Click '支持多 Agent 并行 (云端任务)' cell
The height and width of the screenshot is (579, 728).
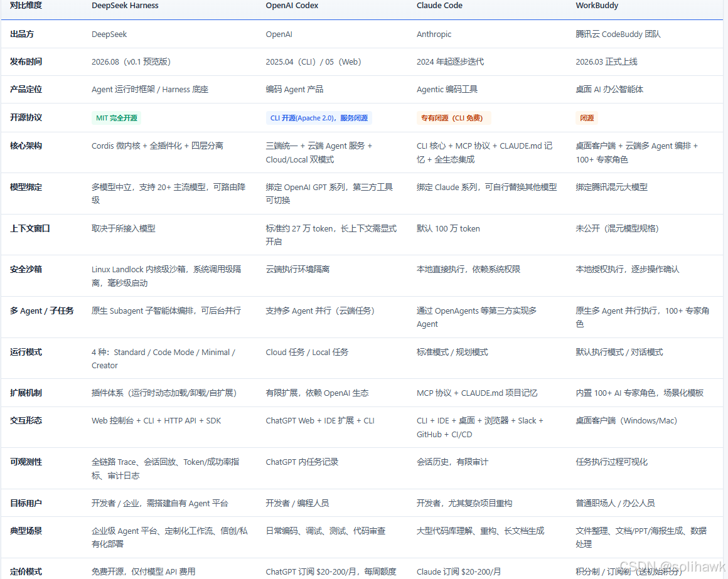coord(320,311)
